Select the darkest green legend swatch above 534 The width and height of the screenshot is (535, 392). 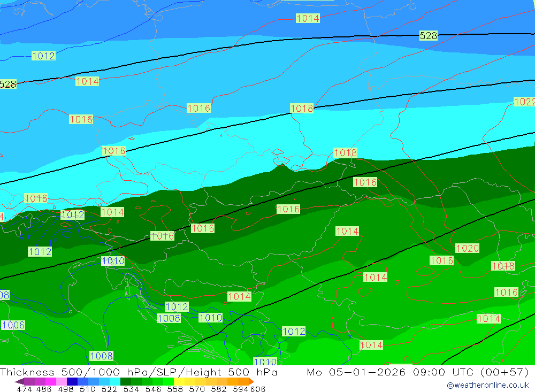126,381
